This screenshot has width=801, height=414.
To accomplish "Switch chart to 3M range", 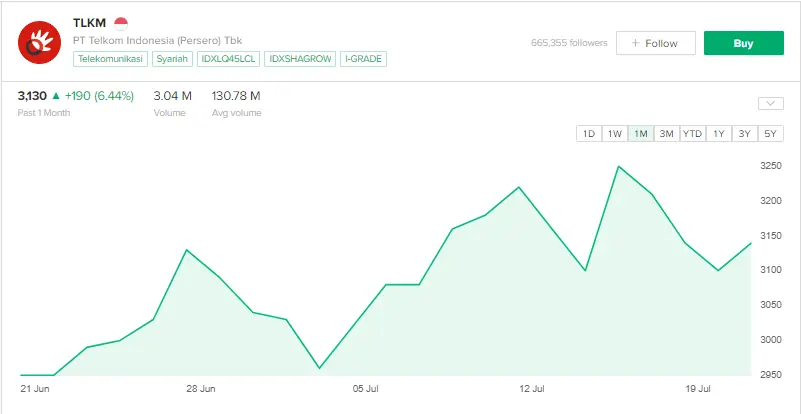I will (666, 134).
